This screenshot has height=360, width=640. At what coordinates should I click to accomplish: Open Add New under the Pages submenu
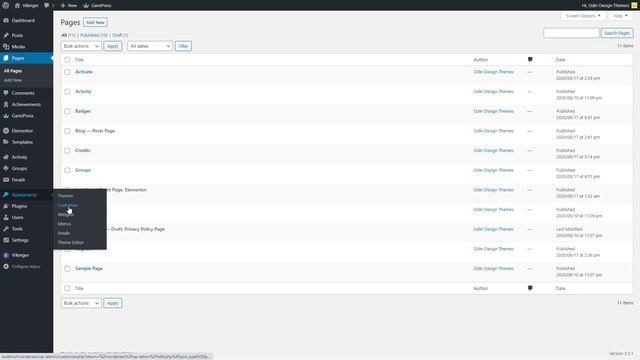tap(13, 80)
